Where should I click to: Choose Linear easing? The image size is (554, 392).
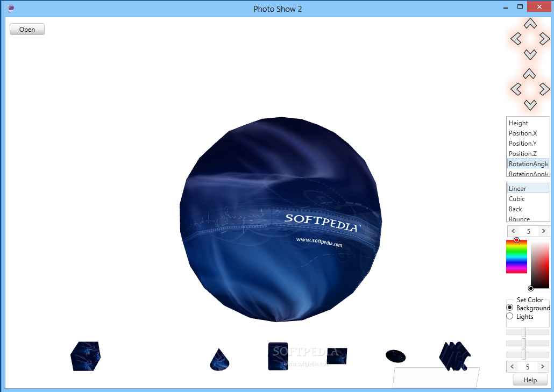point(528,188)
